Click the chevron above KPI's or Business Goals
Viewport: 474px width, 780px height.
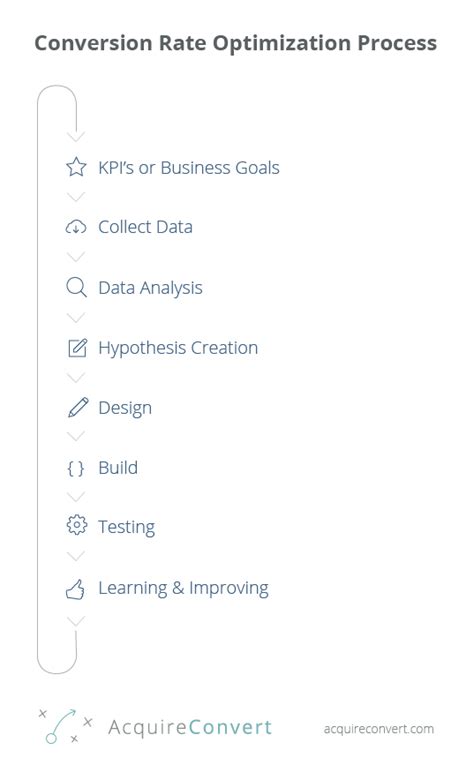click(76, 136)
